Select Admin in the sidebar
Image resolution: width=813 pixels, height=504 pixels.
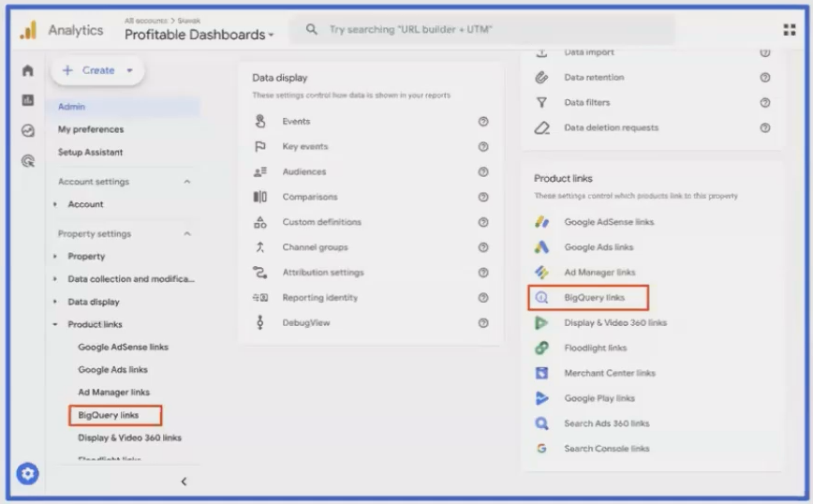point(123,107)
